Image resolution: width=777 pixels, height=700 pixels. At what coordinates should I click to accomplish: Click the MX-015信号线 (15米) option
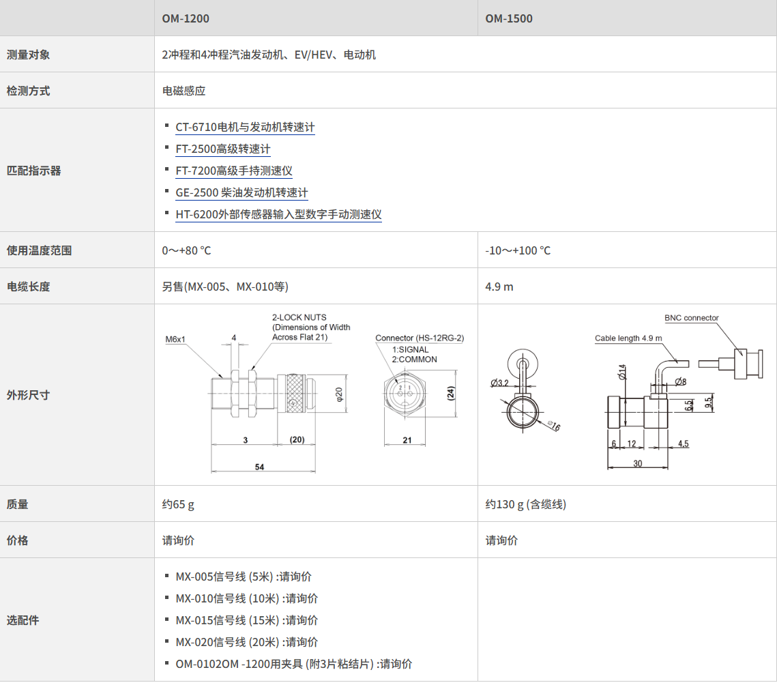coord(246,620)
